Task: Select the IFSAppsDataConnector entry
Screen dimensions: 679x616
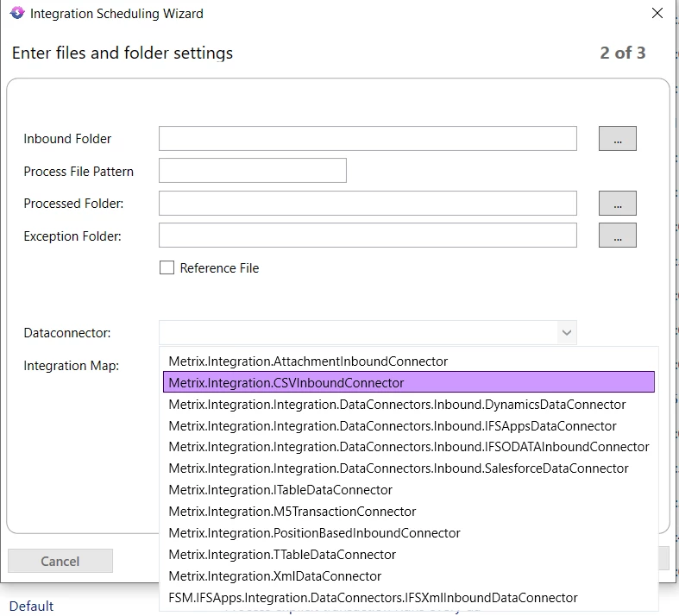Action: (x=393, y=425)
